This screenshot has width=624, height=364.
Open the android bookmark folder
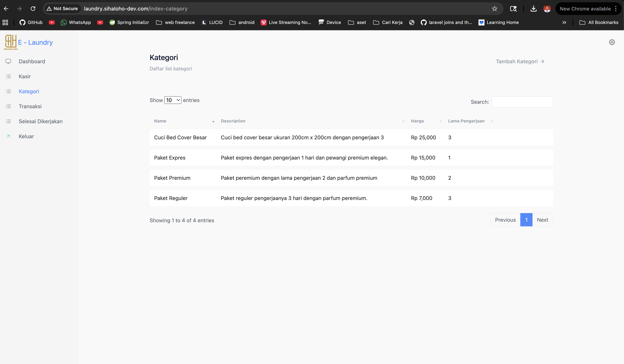click(x=242, y=22)
